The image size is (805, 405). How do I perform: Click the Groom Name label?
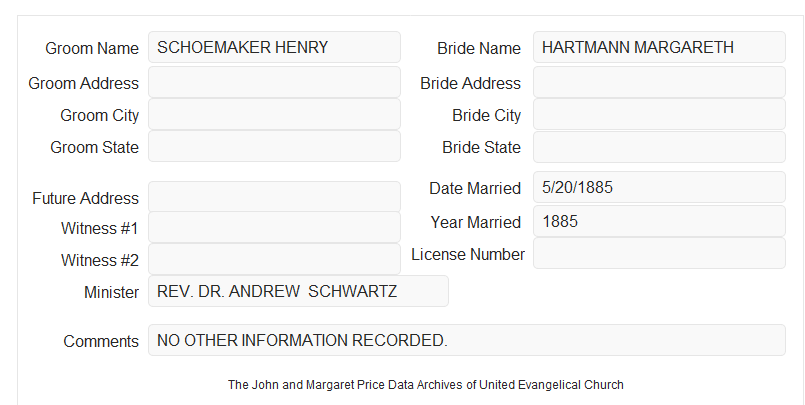[x=92, y=48]
